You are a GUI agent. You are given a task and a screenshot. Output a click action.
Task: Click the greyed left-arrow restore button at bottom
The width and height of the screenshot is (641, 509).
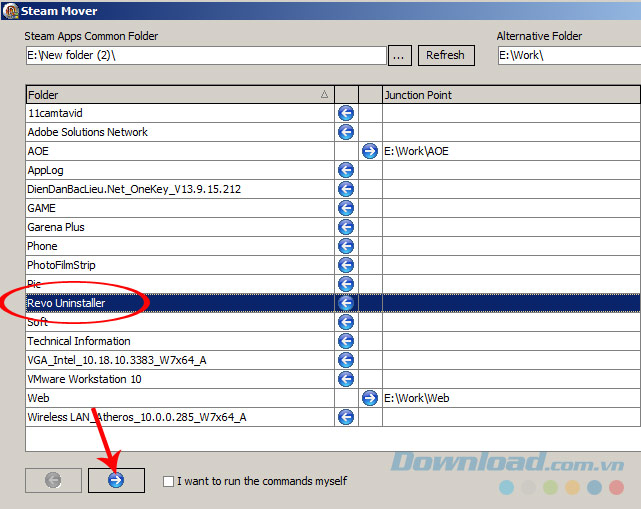(x=53, y=480)
